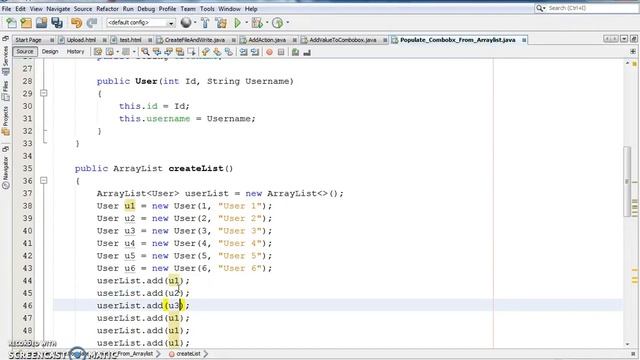
Task: Click the Profile Project icon
Action: tap(278, 23)
